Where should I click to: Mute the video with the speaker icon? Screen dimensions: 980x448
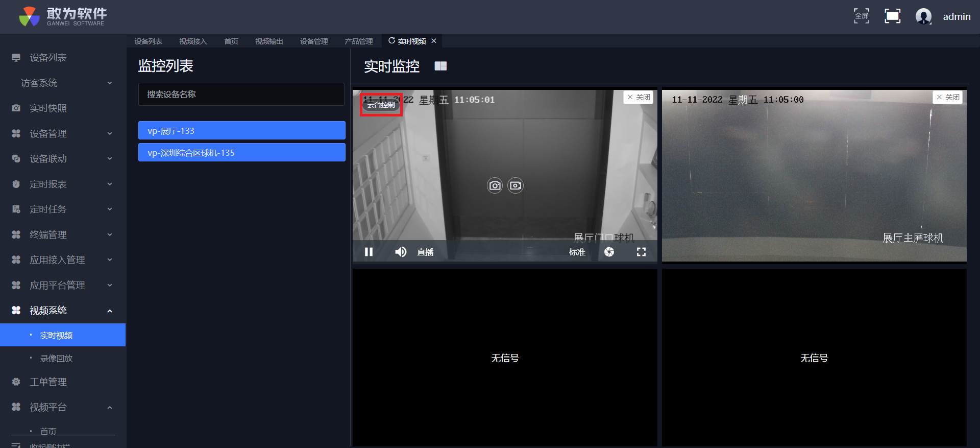click(x=401, y=252)
